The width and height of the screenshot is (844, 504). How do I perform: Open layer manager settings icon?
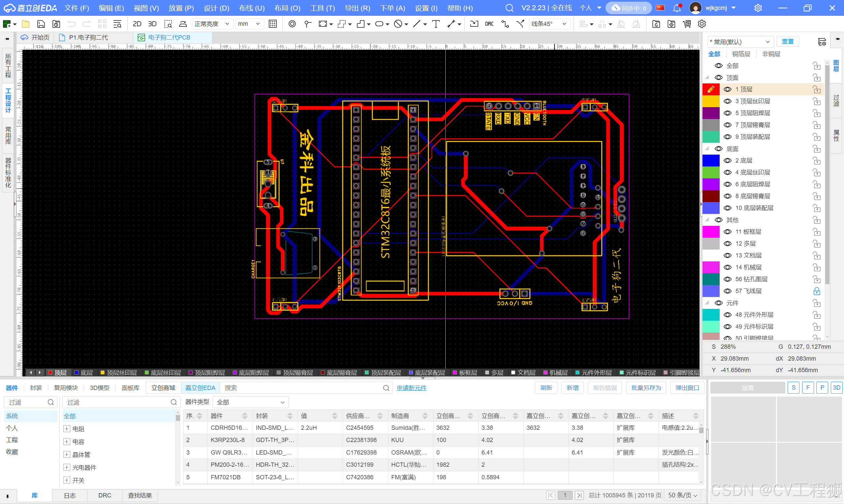point(822,42)
